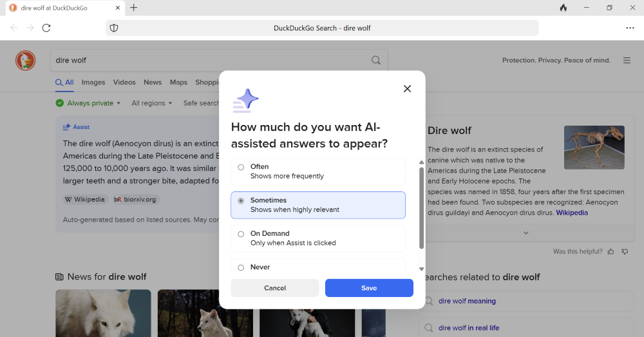Image resolution: width=644 pixels, height=337 pixels.
Task: Select the All results tab
Action: tap(65, 82)
